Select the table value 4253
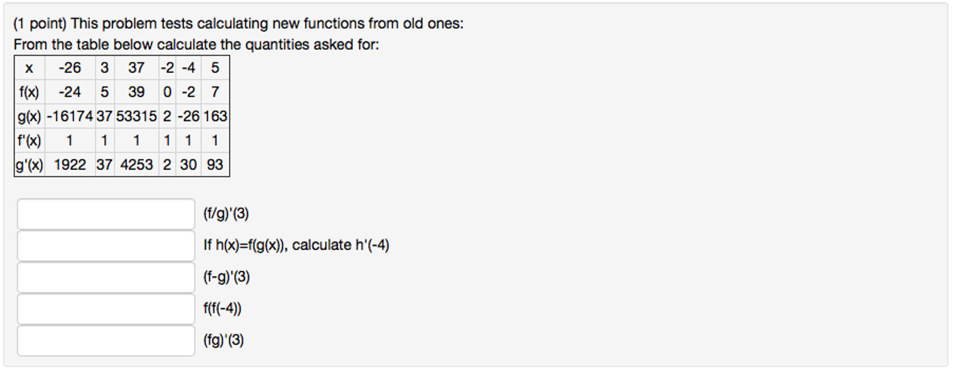The width and height of the screenshot is (980, 387). [137, 165]
